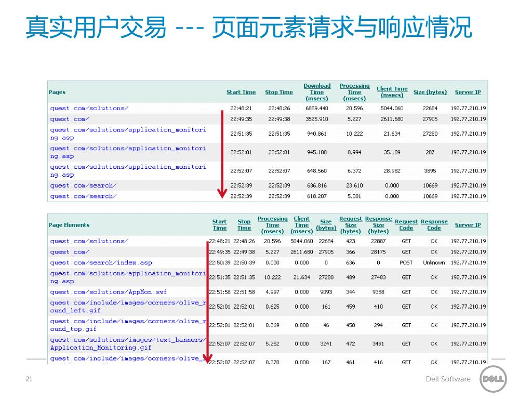532x399 pixels.
Task: Open quest.com/search/ page with 618.207 download time
Action: pyautogui.click(x=84, y=196)
